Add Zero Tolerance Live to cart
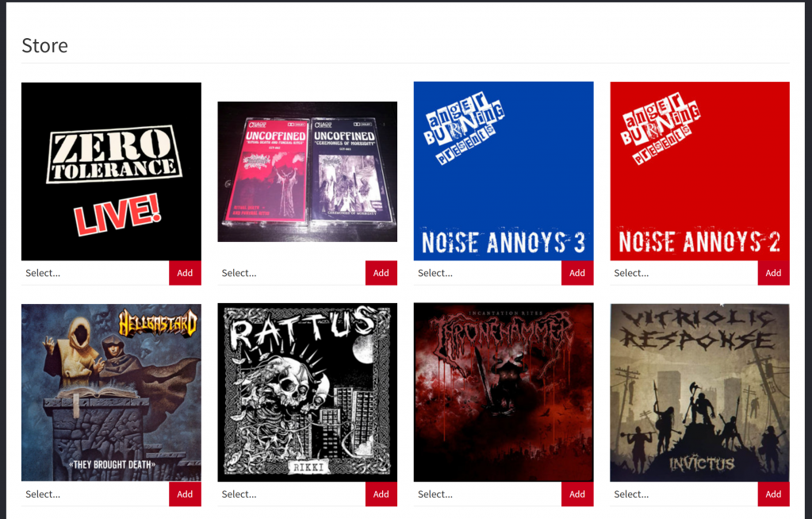The height and width of the screenshot is (519, 812). (x=185, y=273)
